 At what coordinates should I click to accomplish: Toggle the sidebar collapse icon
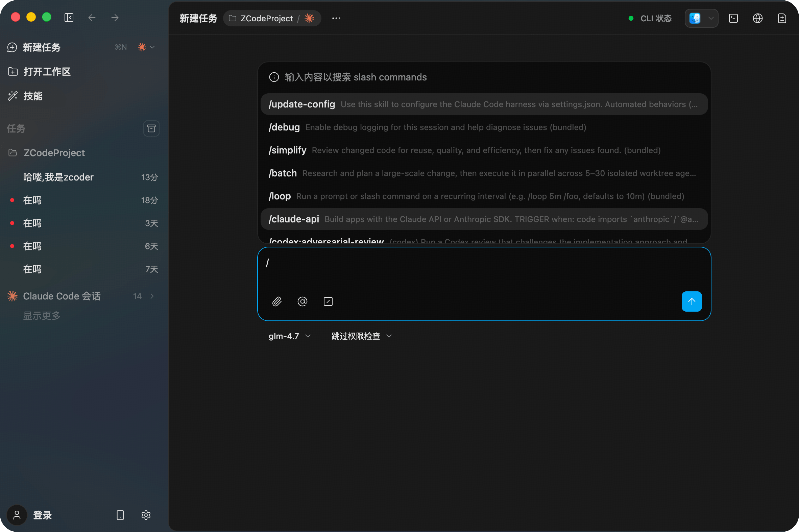pyautogui.click(x=69, y=17)
